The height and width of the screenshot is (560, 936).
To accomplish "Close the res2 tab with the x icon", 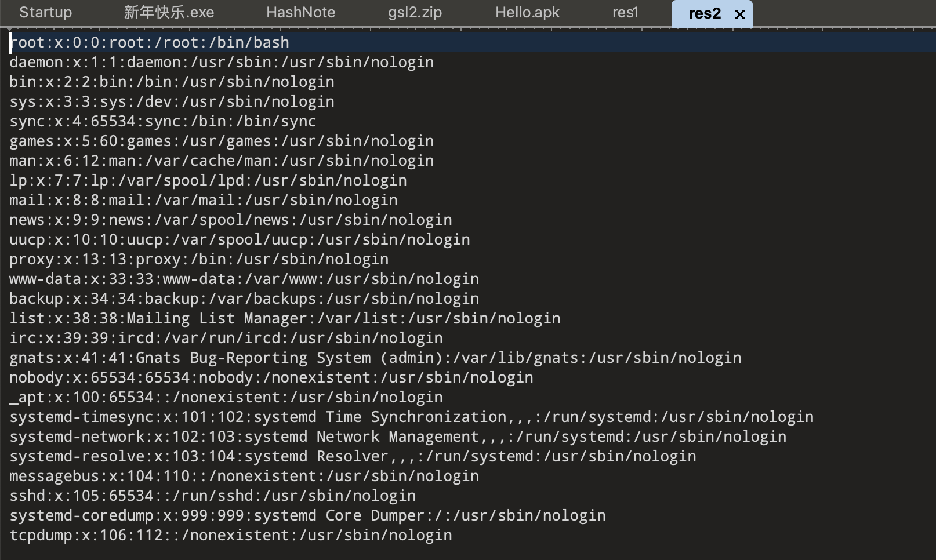I will [x=739, y=14].
